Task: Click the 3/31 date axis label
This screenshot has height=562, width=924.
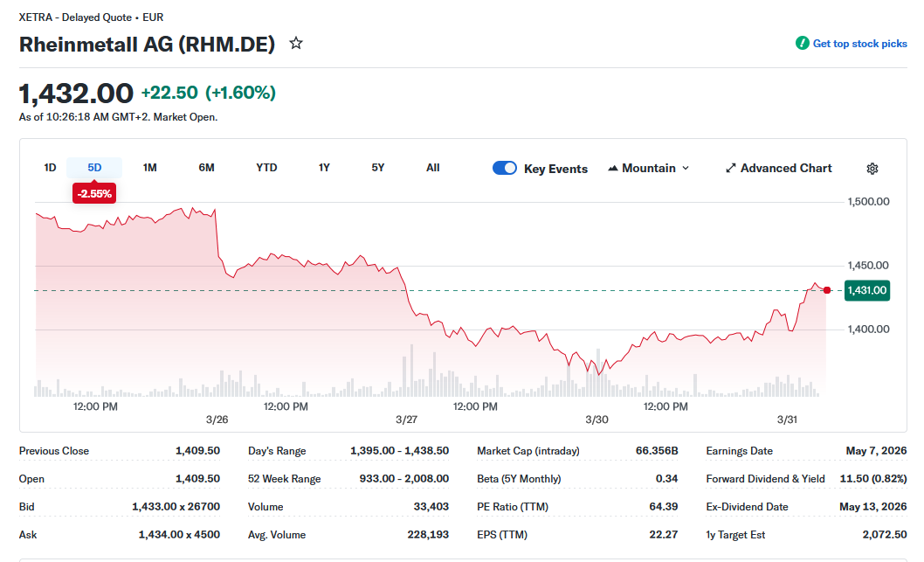Action: coord(787,420)
